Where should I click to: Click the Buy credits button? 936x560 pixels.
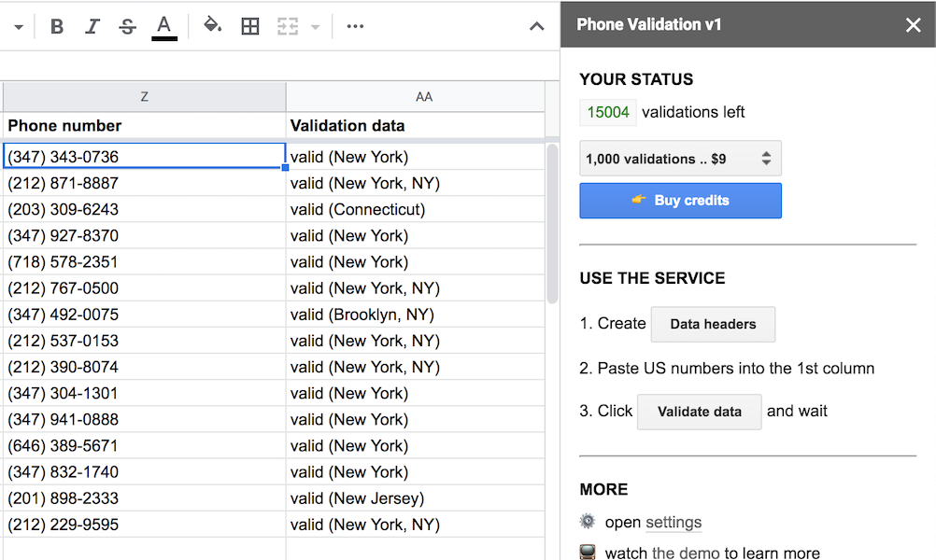click(x=680, y=201)
